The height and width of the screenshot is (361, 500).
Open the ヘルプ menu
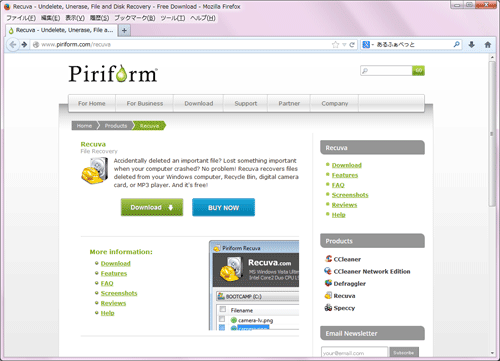pyautogui.click(x=203, y=18)
